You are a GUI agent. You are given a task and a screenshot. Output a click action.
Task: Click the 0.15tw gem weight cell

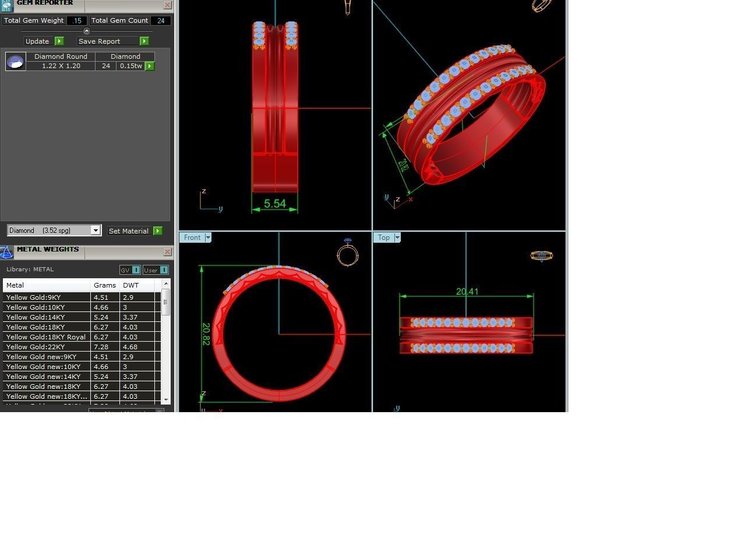(x=131, y=66)
